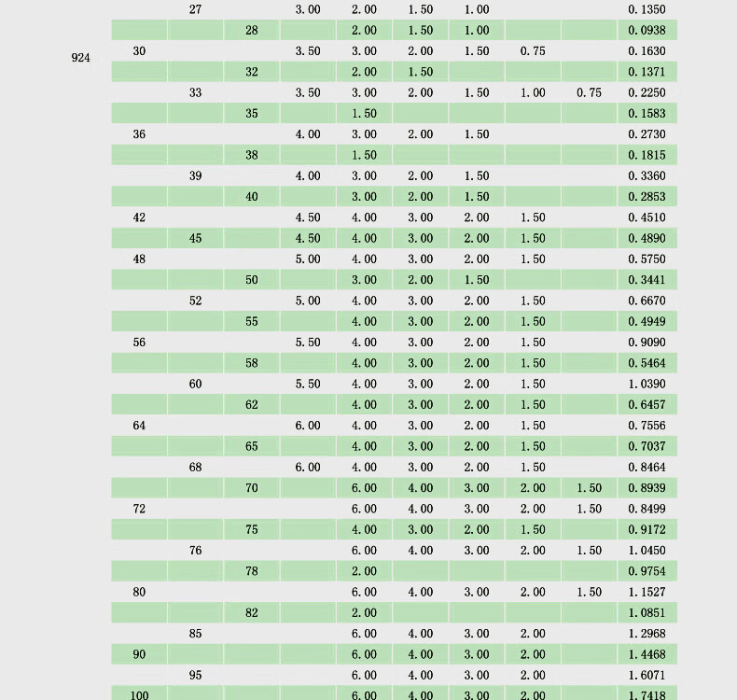The image size is (737, 700).
Task: Click the diameter 33 cell
Action: pos(195,92)
